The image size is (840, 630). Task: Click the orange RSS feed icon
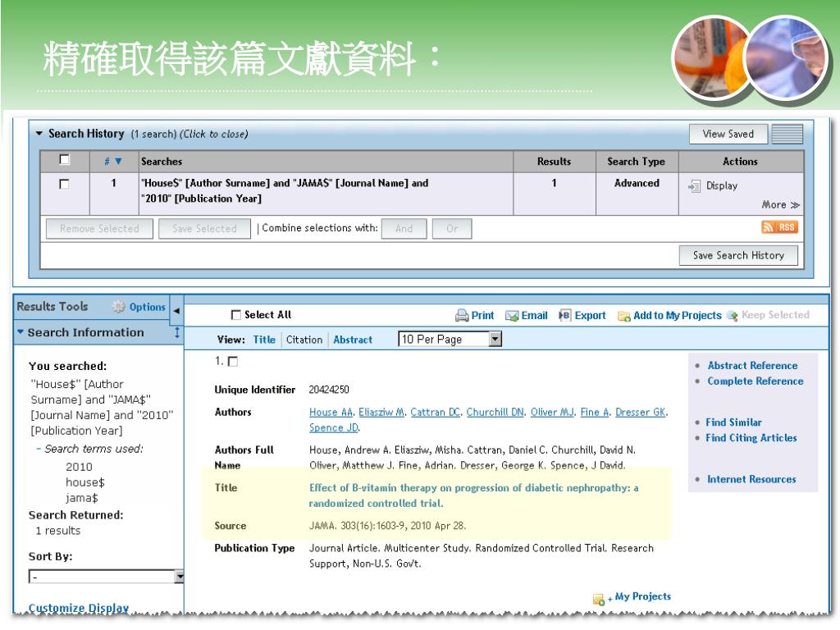(779, 227)
